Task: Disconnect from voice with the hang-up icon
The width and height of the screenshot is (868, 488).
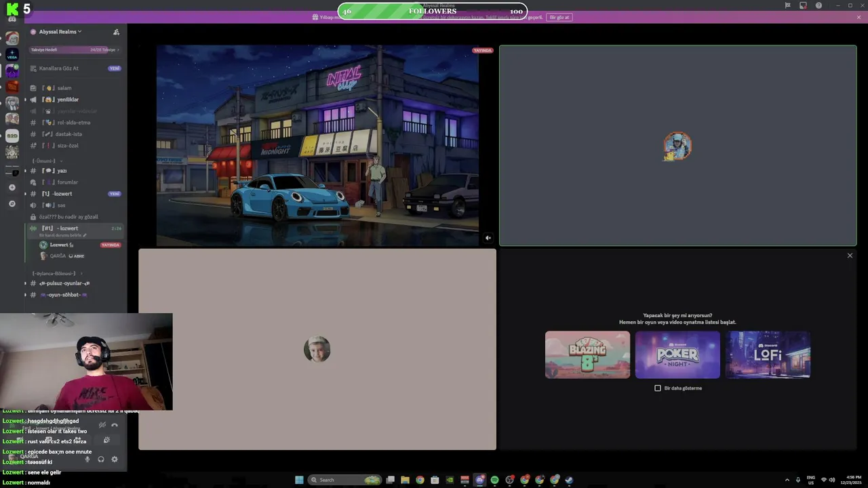Action: 115,425
